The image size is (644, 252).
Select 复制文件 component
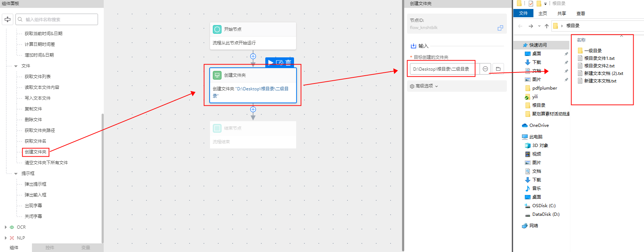(33, 109)
